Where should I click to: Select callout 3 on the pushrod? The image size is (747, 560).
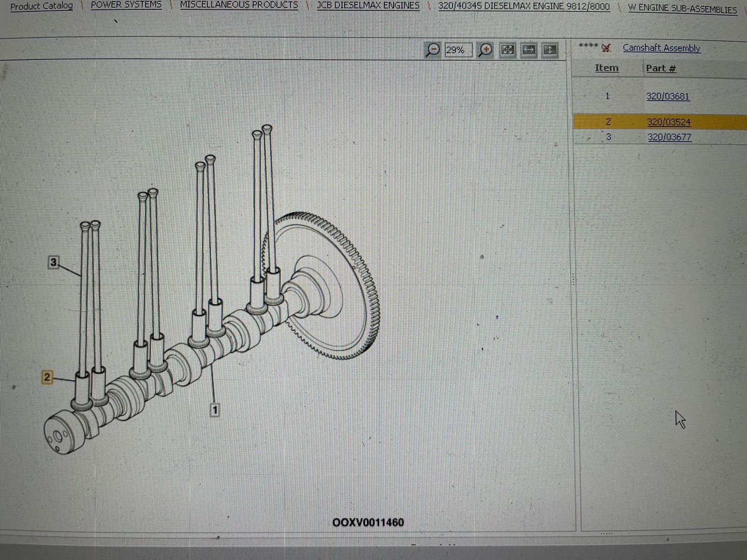(54, 262)
